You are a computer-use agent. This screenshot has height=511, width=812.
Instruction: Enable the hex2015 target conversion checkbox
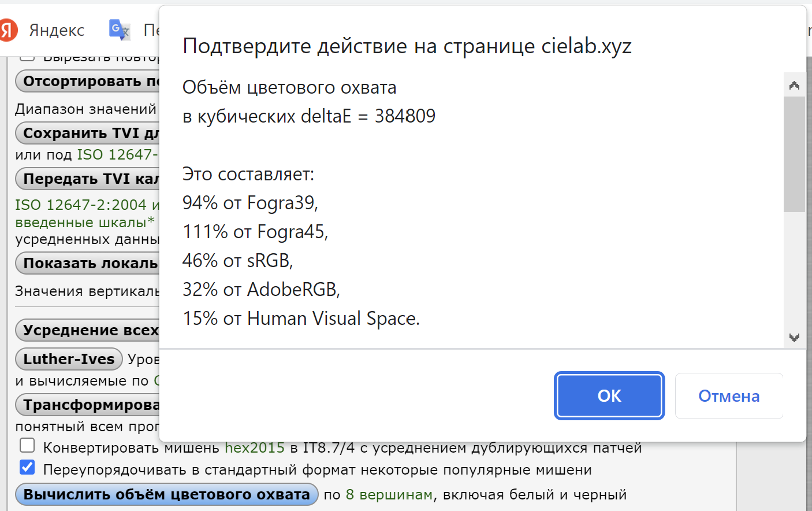tap(27, 446)
